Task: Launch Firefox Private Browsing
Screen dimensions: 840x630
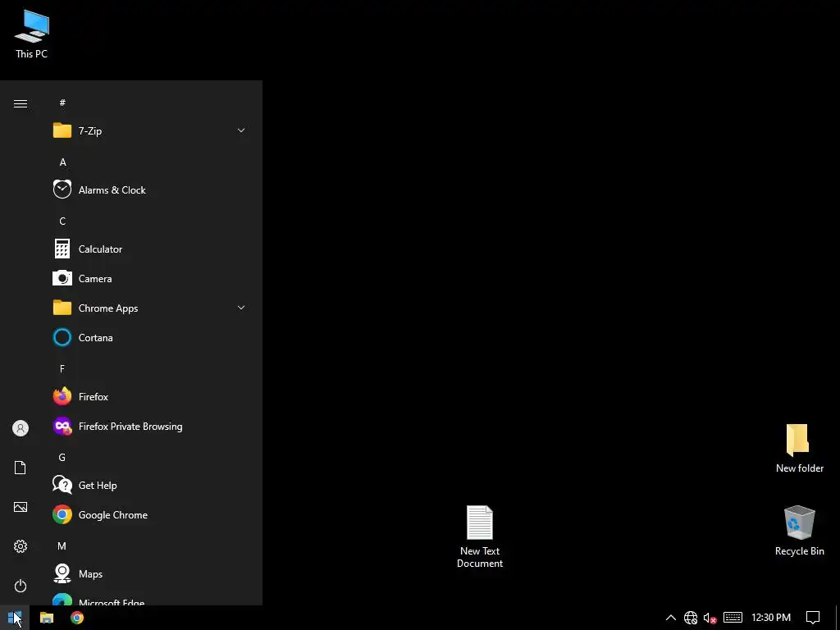Action: [150, 427]
